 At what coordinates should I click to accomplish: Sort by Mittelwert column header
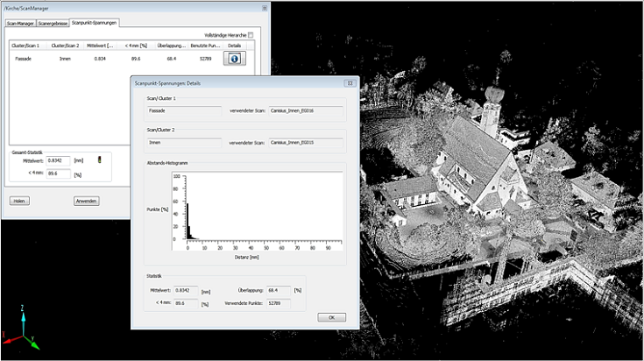click(x=100, y=46)
